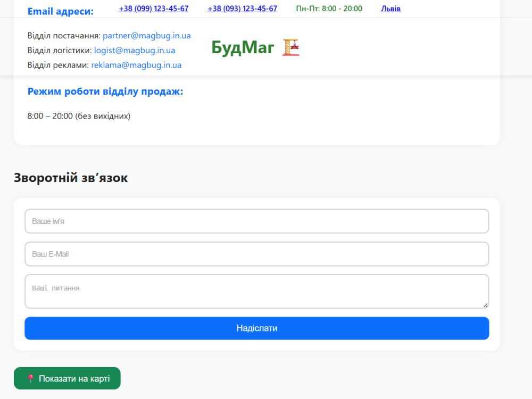Viewport: 532px width, 399px height.
Task: Open the Львів city link
Action: pyautogui.click(x=390, y=9)
